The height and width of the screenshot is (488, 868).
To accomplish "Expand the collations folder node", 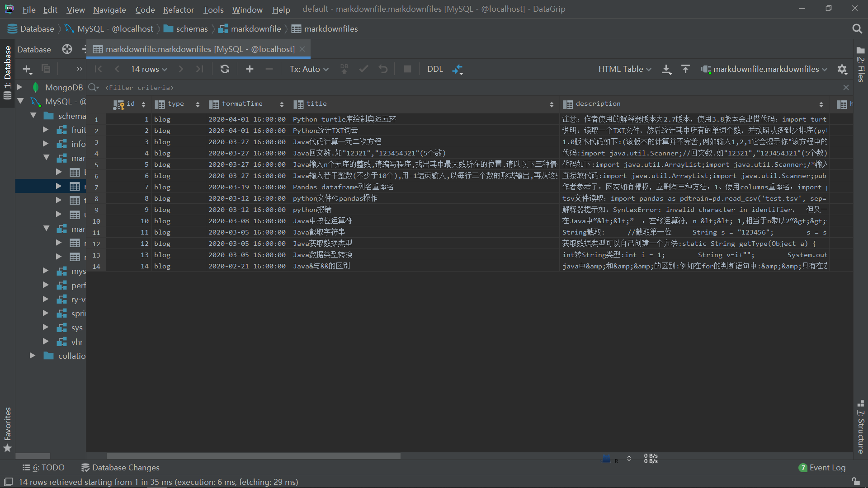I will pyautogui.click(x=33, y=356).
